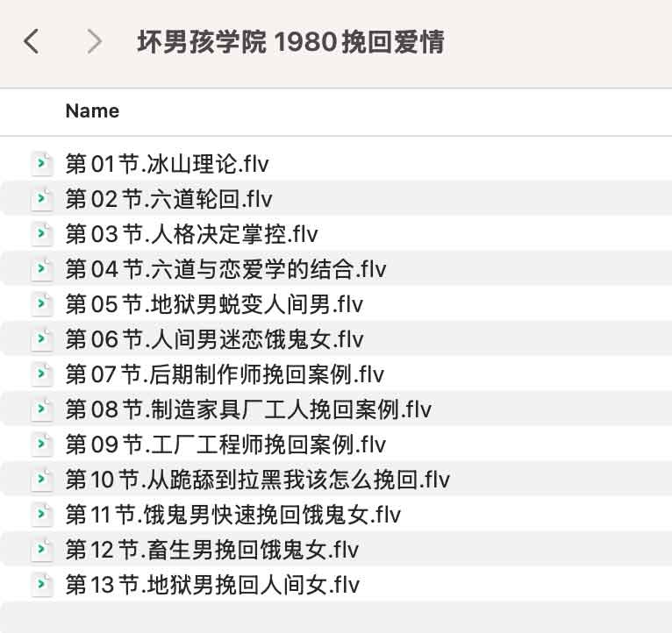
Task: Select file name 第10节.从跪舔到拉黑我该怎么挽回.flv
Action: [x=257, y=480]
